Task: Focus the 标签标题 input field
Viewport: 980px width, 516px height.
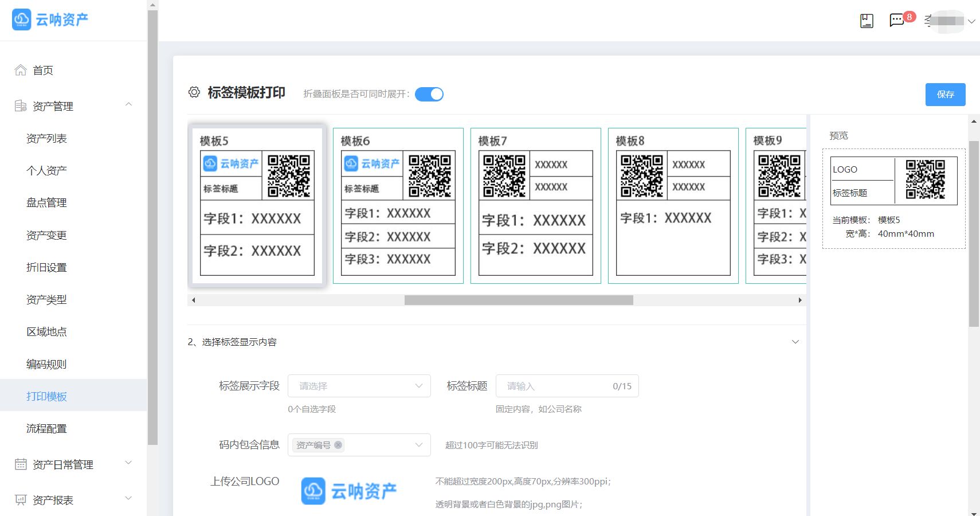Action: pyautogui.click(x=567, y=386)
